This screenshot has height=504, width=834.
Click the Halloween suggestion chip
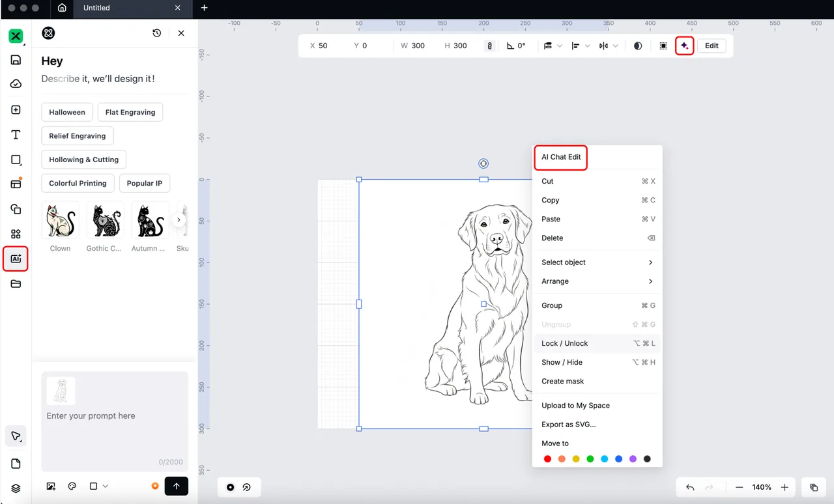67,112
